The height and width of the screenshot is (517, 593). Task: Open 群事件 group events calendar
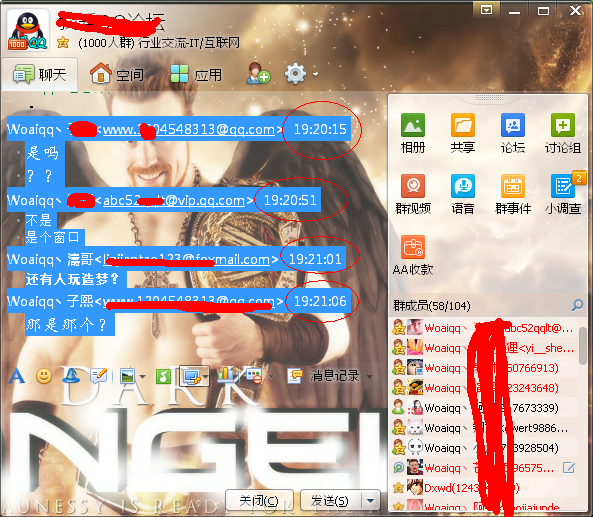click(x=513, y=194)
